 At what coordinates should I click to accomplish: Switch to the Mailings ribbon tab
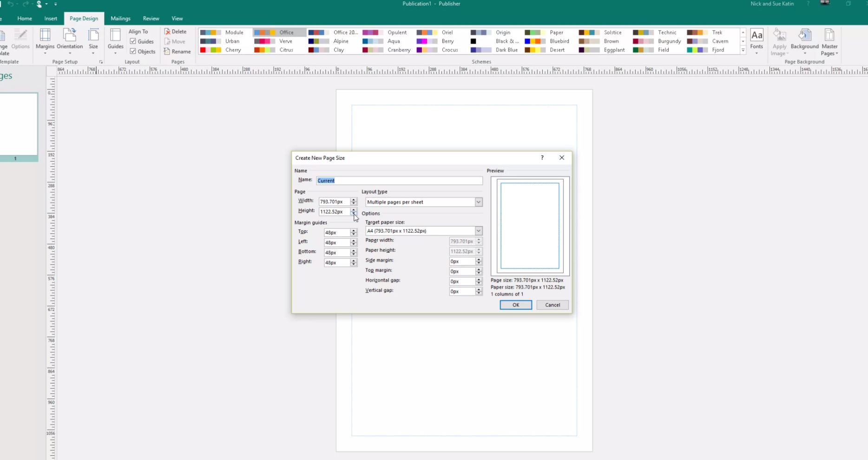click(x=120, y=19)
